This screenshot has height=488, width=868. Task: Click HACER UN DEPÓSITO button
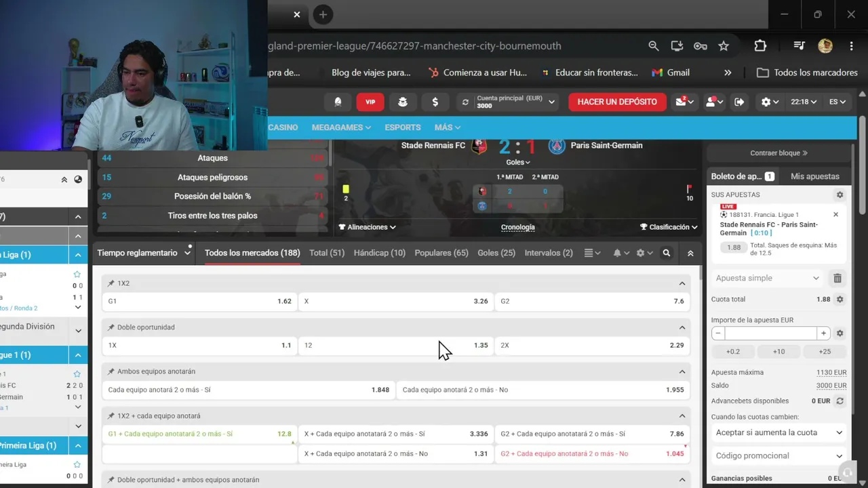(617, 102)
